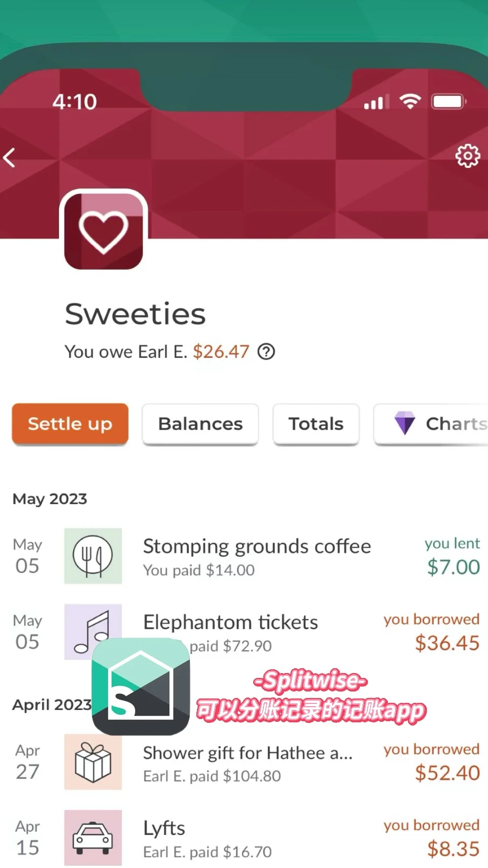
Task: Tap the fork and knife category icon
Action: tap(93, 556)
